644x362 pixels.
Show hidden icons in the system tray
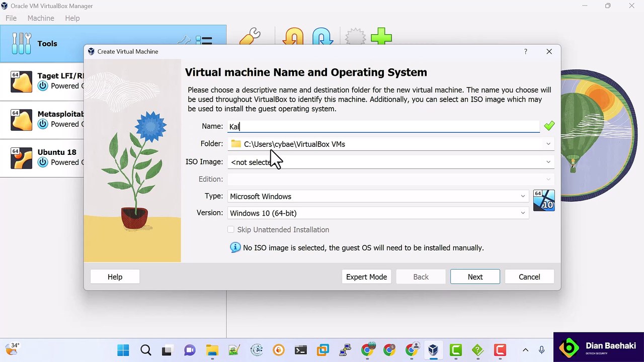pyautogui.click(x=525, y=350)
